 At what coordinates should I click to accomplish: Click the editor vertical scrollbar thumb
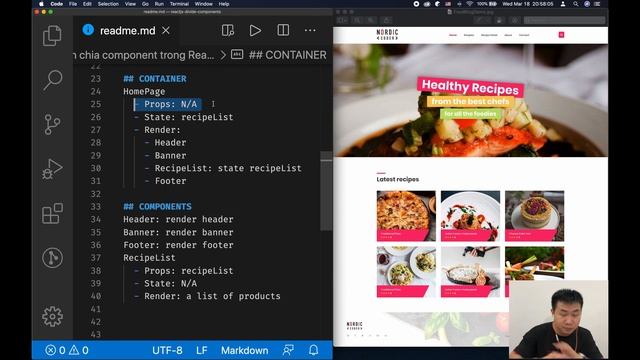[x=326, y=191]
